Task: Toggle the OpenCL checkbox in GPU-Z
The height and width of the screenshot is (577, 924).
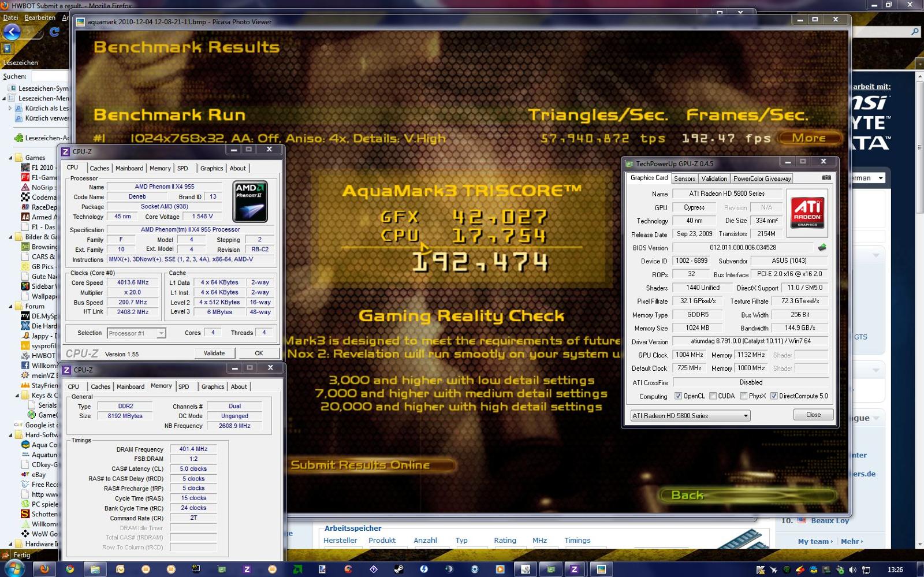Action: point(679,396)
